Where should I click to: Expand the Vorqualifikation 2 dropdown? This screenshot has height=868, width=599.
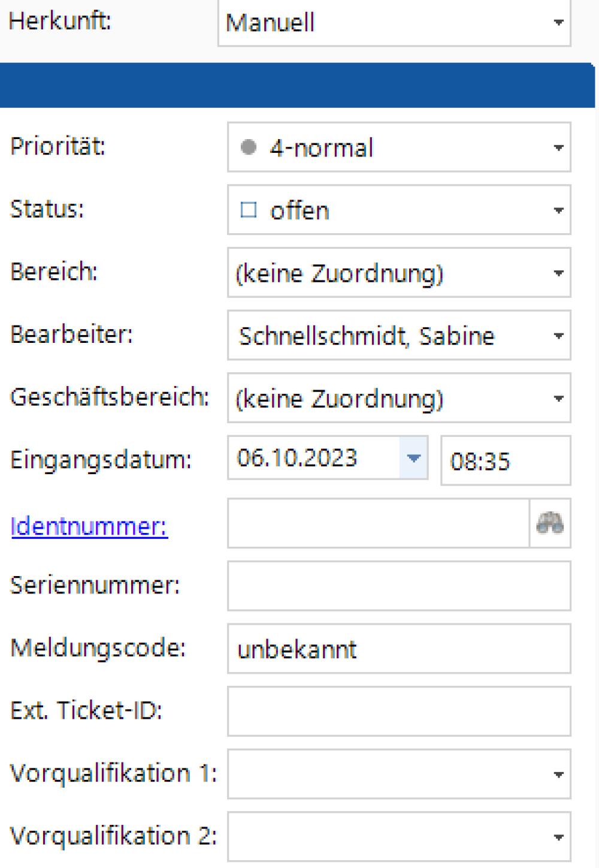point(558,837)
